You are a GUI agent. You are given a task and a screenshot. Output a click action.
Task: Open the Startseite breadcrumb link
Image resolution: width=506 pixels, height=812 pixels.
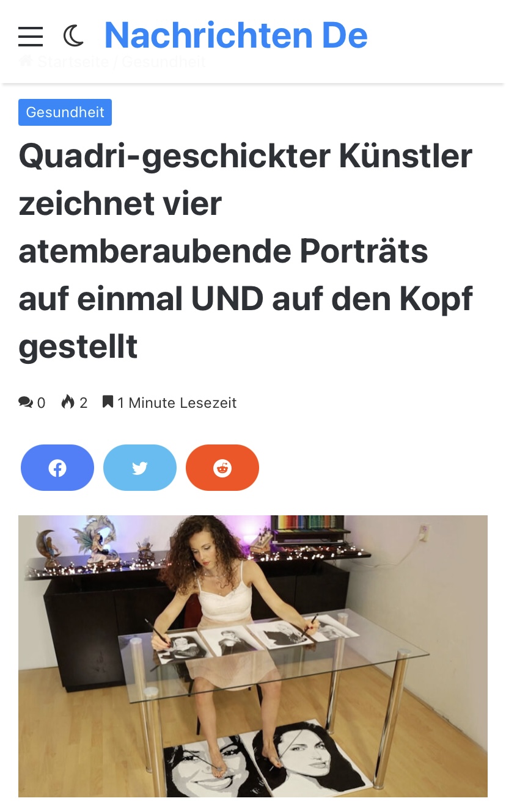click(x=73, y=62)
